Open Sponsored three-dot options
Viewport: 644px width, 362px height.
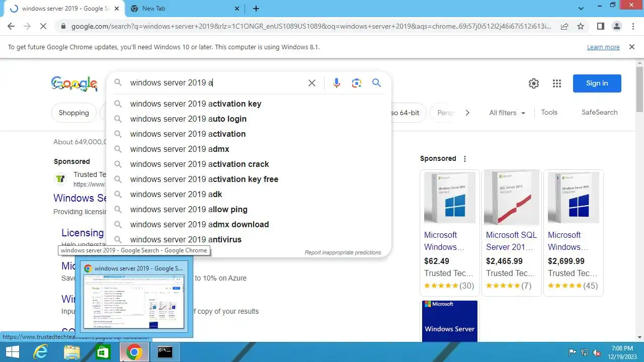tap(465, 158)
